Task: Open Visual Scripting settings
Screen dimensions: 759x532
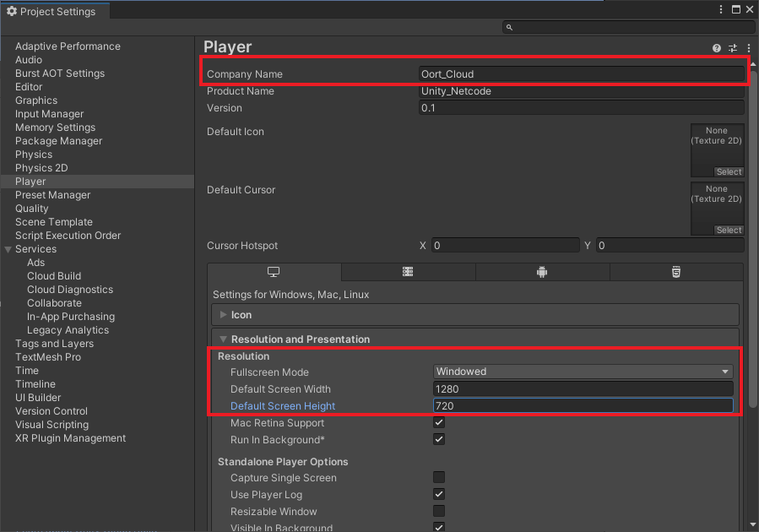Action: (52, 425)
